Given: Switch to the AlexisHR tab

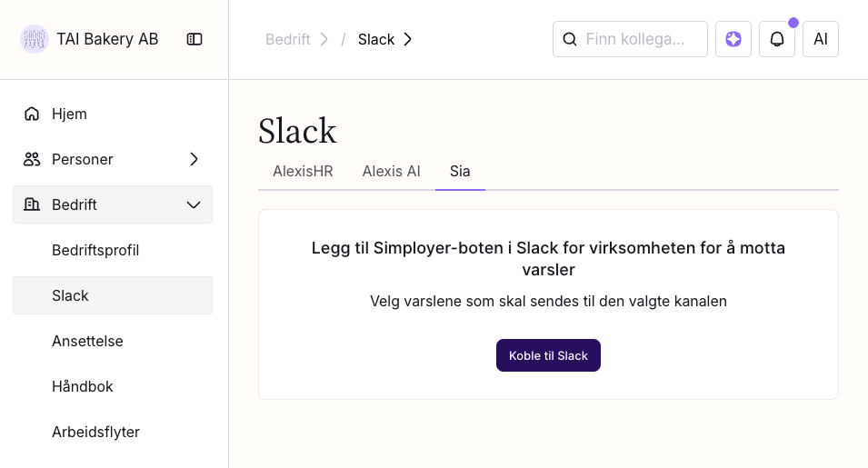Looking at the screenshot, I should click(303, 171).
